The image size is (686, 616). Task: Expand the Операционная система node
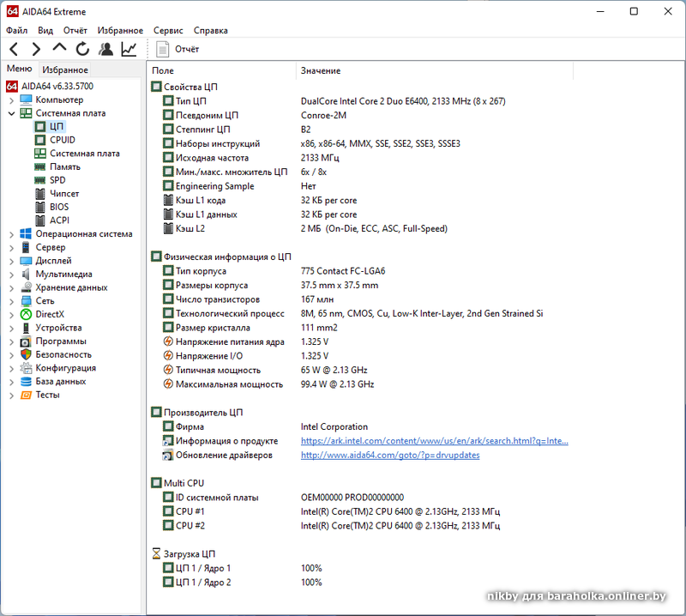point(11,235)
